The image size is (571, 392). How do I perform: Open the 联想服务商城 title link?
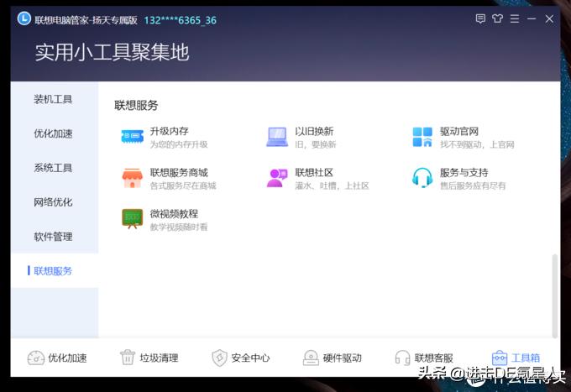click(179, 172)
